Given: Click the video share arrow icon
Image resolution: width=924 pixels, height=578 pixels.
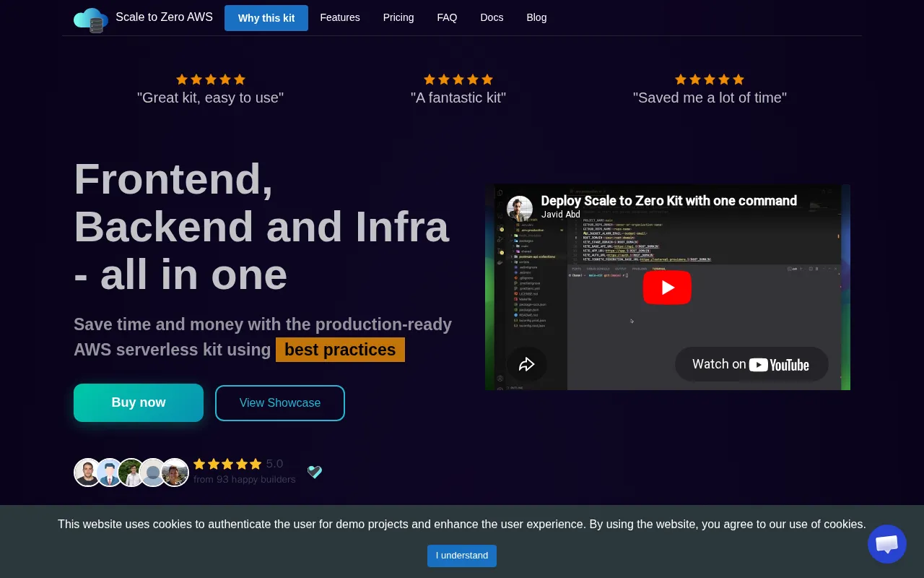Looking at the screenshot, I should 526,365.
